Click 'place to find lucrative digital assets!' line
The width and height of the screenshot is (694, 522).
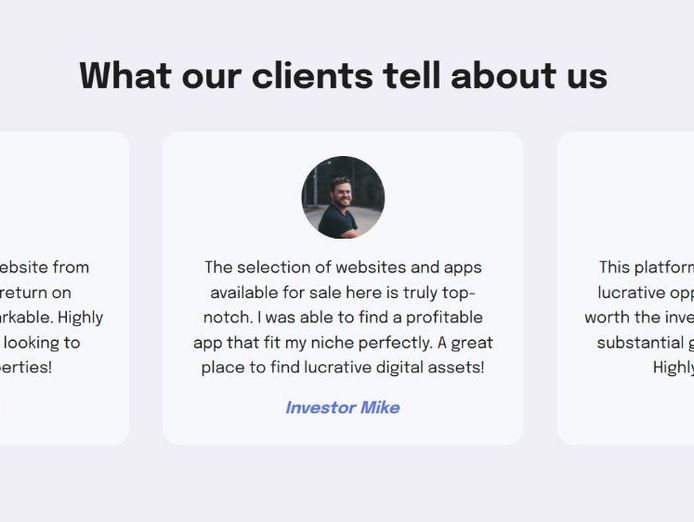343,367
